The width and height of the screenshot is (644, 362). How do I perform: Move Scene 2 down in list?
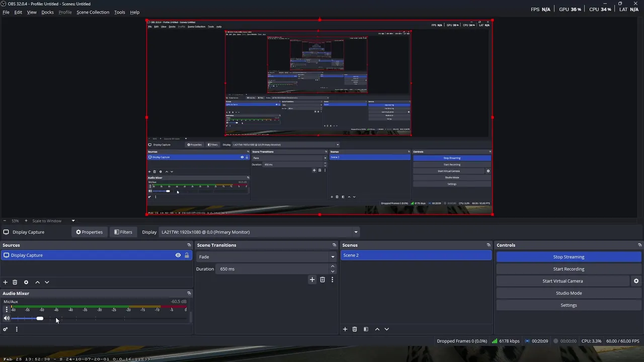(x=386, y=329)
